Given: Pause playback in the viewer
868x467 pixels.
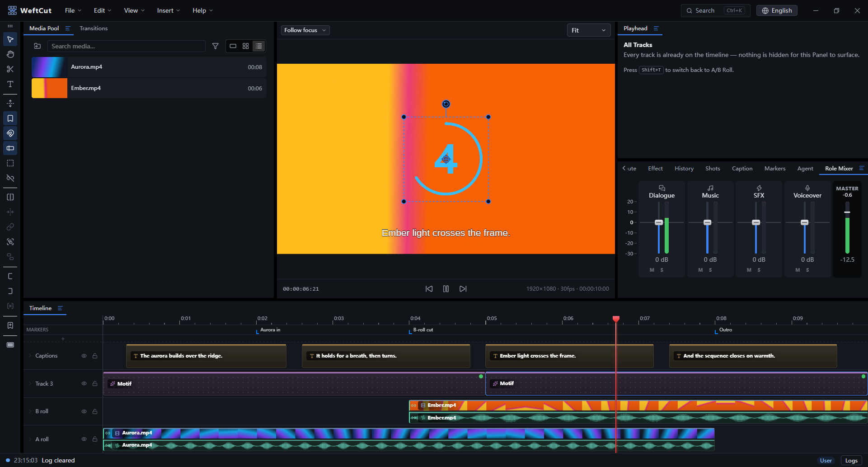Looking at the screenshot, I should tap(446, 289).
